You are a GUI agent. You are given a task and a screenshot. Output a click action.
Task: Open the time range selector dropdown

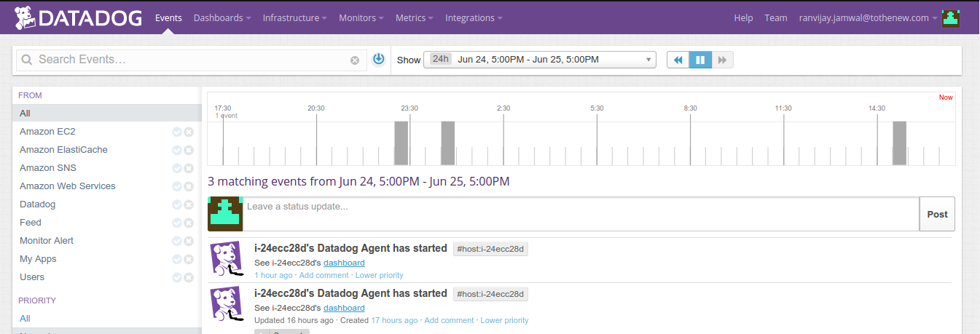pyautogui.click(x=540, y=60)
